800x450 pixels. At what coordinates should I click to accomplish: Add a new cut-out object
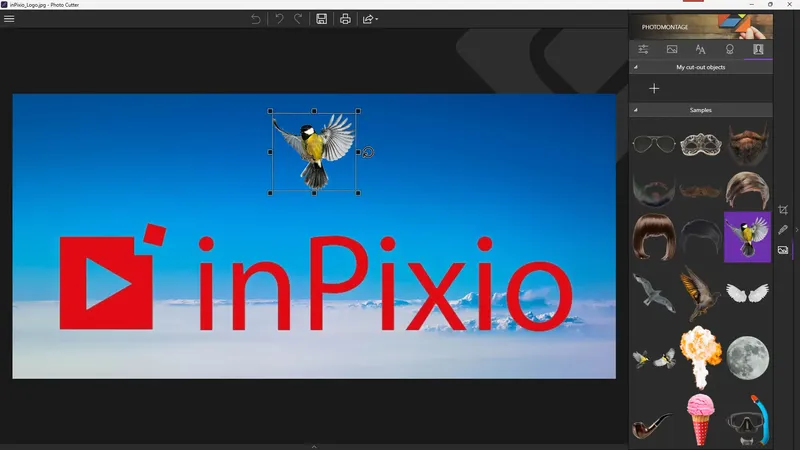click(x=654, y=88)
